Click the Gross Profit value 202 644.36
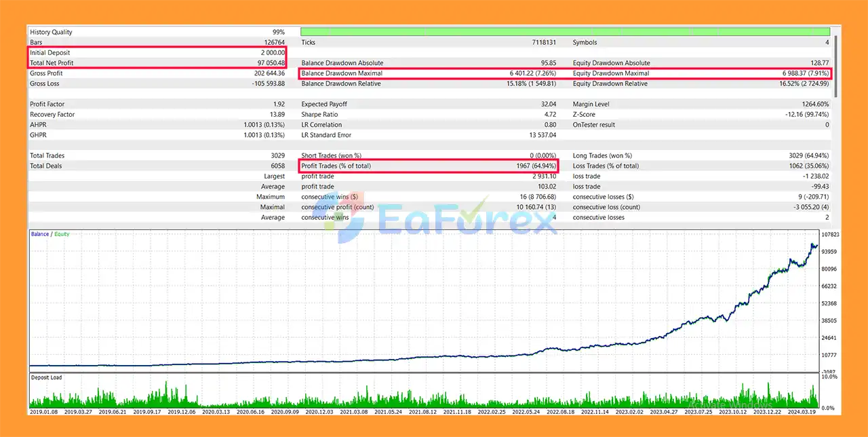The width and height of the screenshot is (868, 437). (268, 73)
